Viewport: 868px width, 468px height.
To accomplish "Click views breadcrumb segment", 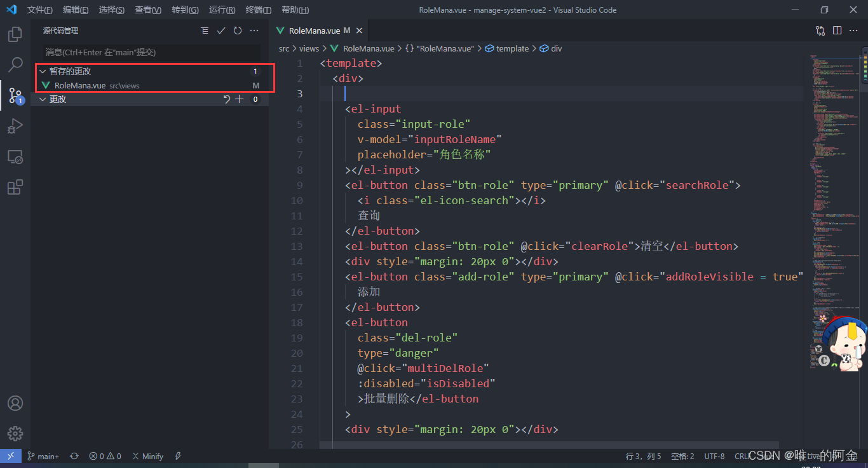I will [309, 48].
